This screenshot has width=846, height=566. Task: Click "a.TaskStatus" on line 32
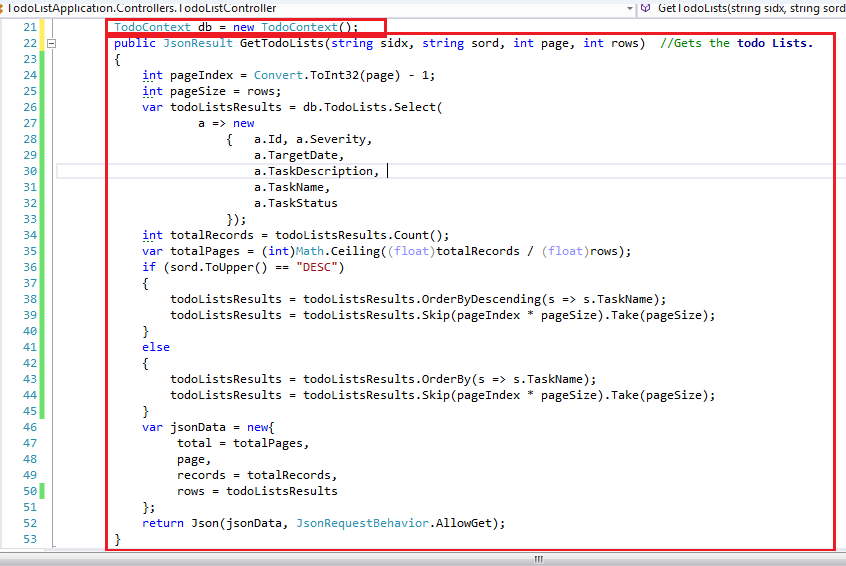(296, 203)
